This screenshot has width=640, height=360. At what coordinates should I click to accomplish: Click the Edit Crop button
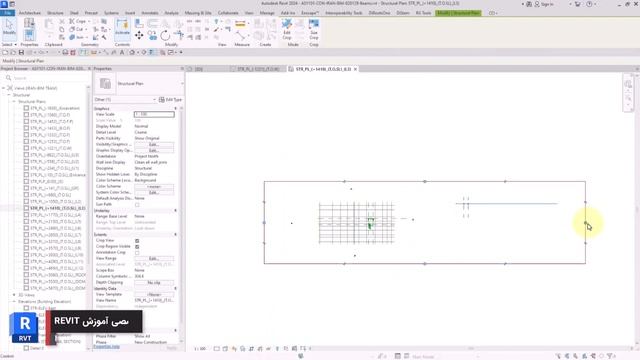(287, 29)
